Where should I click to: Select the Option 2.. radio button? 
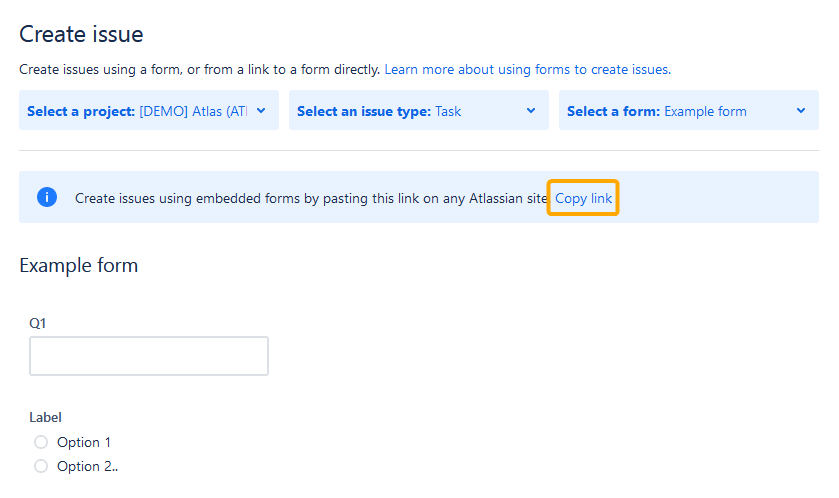(41, 466)
